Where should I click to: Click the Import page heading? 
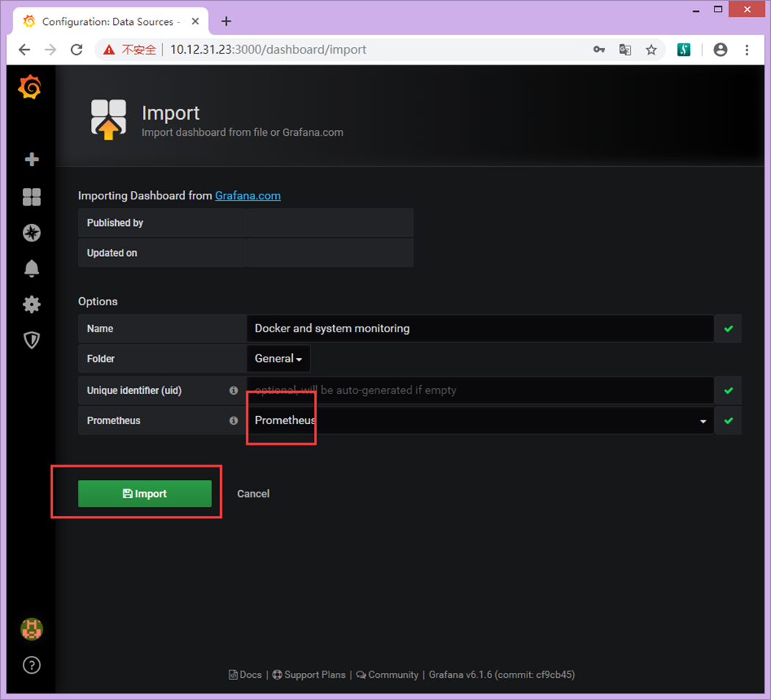click(x=171, y=113)
